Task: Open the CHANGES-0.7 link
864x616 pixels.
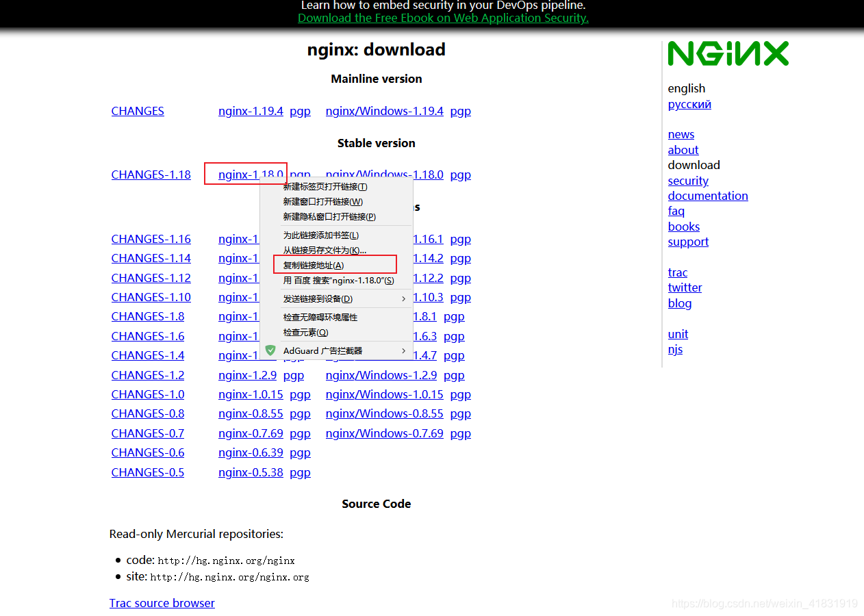Action: (x=148, y=433)
